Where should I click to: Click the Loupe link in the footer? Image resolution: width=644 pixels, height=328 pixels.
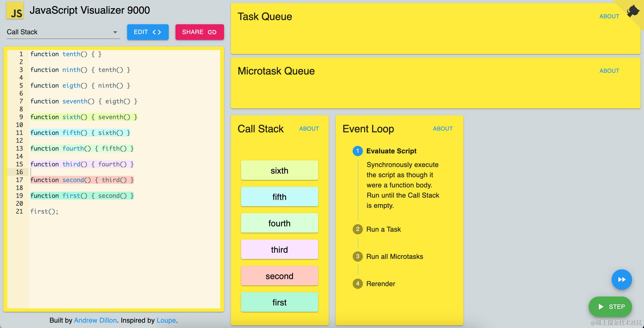pos(166,320)
